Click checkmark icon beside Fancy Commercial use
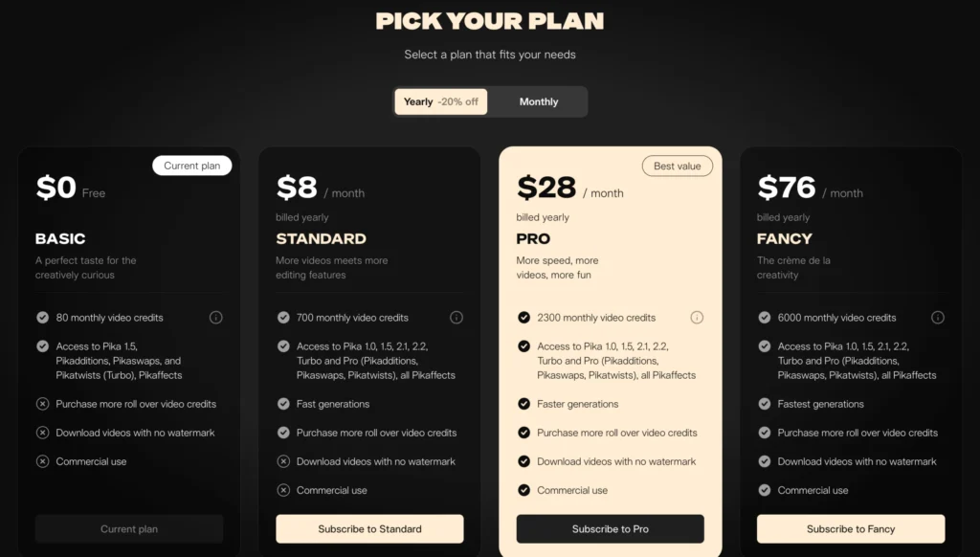 point(765,490)
